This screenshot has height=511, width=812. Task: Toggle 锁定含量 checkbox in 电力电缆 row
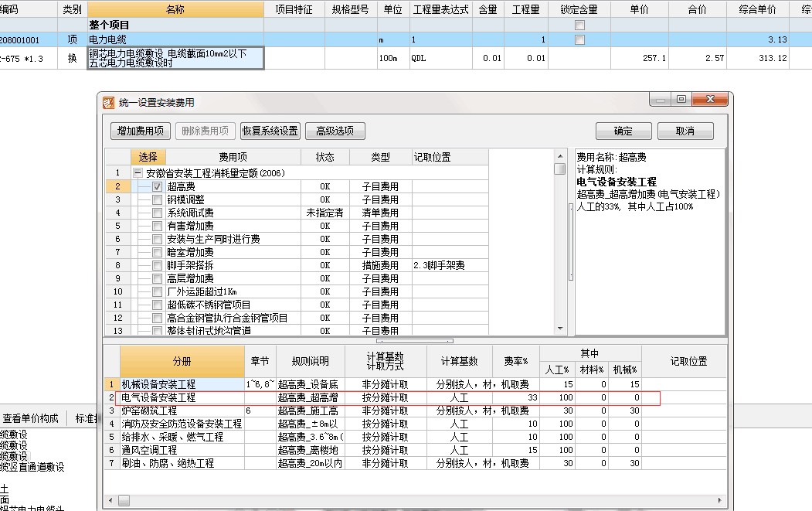click(x=580, y=40)
